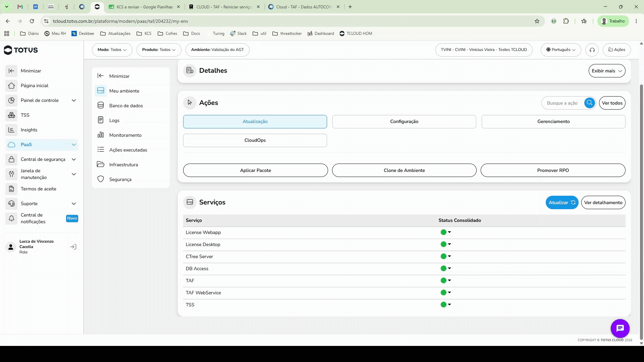Screen dimensions: 644x362
Task: Click the magnifier search button in Ações
Action: (589, 103)
